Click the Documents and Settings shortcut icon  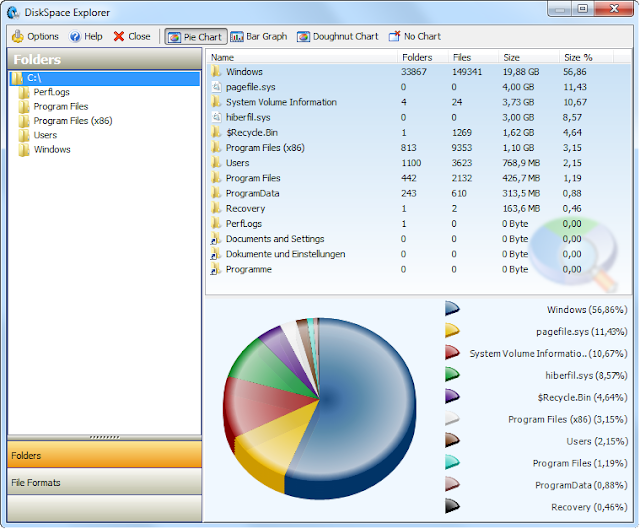[x=216, y=239]
